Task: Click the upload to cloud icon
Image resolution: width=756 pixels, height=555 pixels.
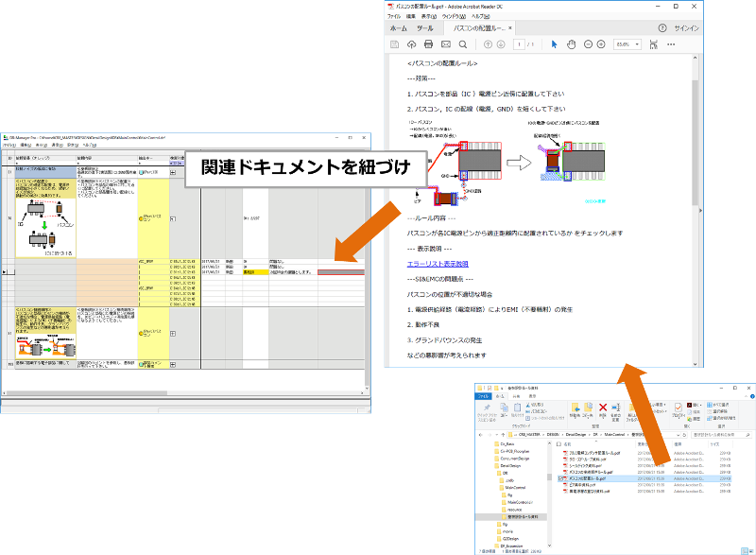Action: pos(412,44)
